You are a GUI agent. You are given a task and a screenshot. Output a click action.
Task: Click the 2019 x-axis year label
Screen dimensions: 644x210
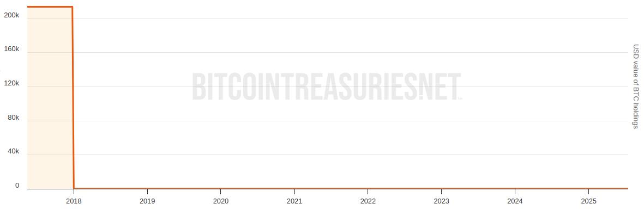(147, 201)
